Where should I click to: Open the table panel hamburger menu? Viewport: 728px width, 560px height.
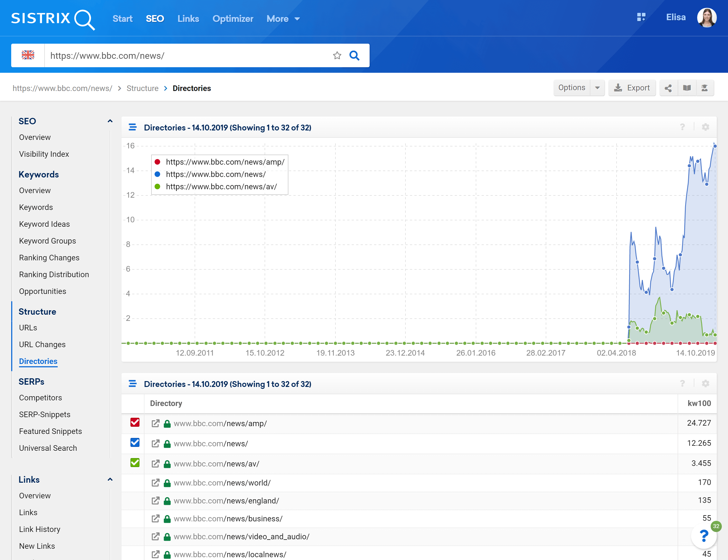(x=133, y=384)
